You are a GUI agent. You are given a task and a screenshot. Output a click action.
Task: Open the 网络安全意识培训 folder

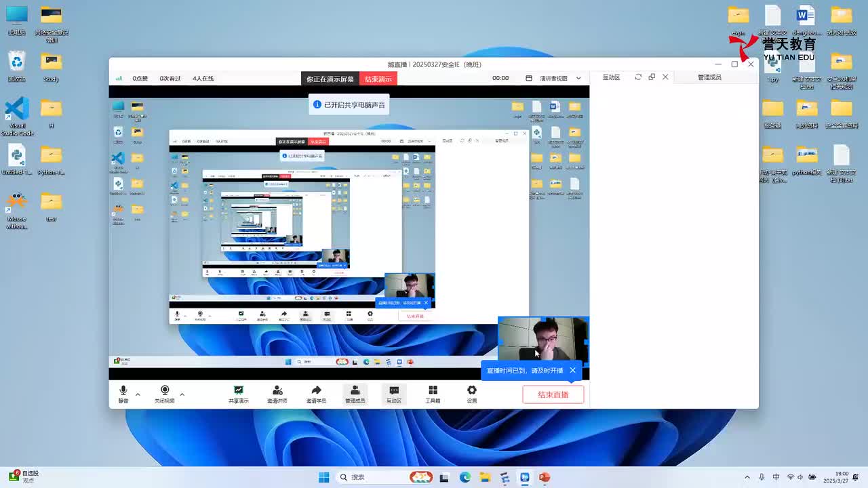(52, 24)
